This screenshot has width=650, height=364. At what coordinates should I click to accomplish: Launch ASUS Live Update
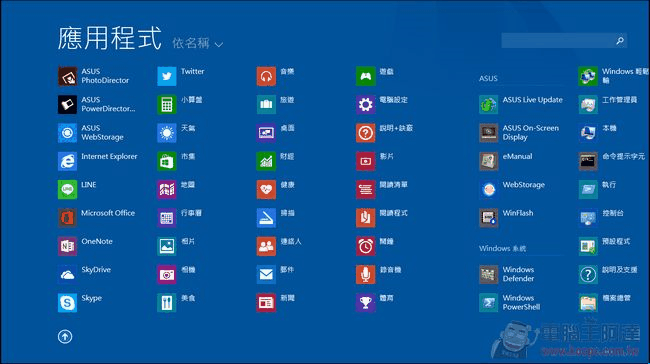(x=521, y=104)
